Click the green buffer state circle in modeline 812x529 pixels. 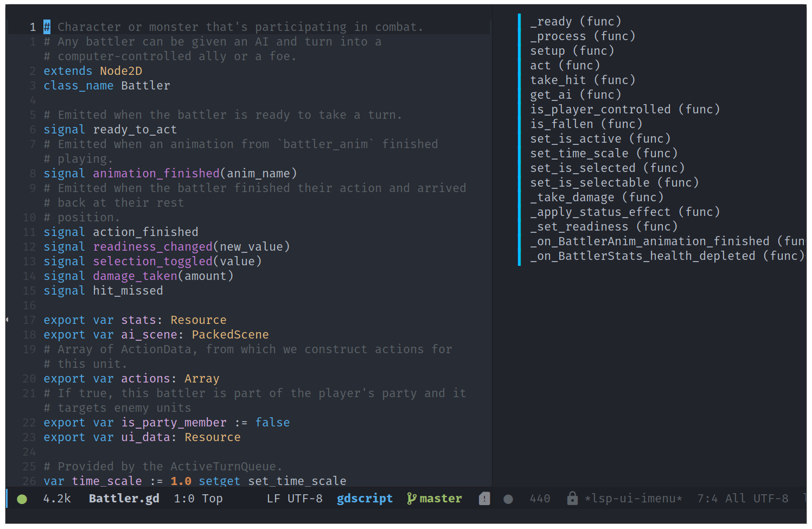22,499
